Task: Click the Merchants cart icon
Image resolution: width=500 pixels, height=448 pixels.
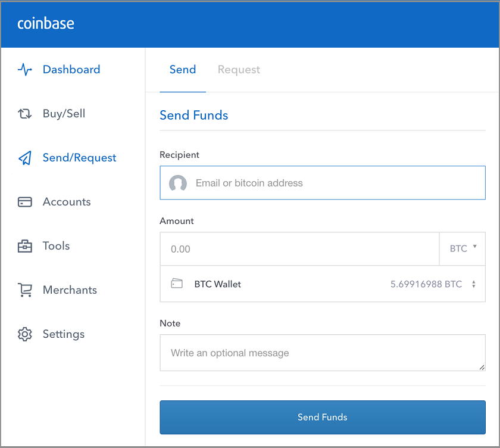Action: click(x=25, y=290)
